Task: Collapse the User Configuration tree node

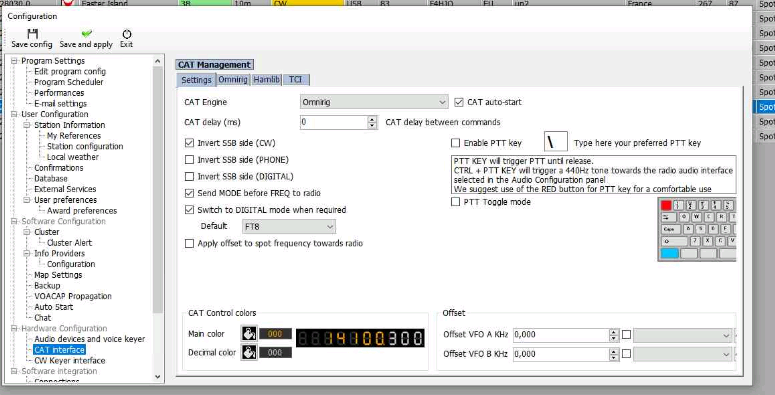Action: coord(14,114)
